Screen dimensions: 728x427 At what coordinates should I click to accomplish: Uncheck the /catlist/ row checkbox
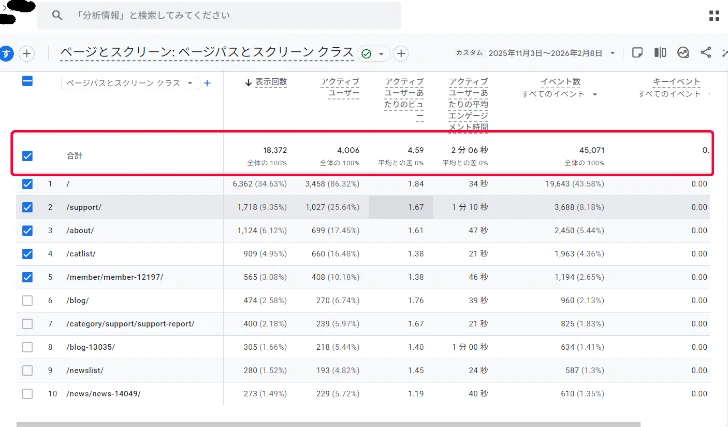(x=27, y=254)
